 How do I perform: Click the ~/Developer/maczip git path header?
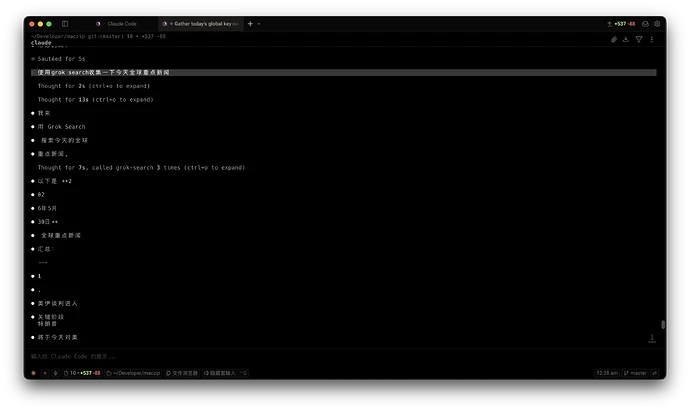99,36
